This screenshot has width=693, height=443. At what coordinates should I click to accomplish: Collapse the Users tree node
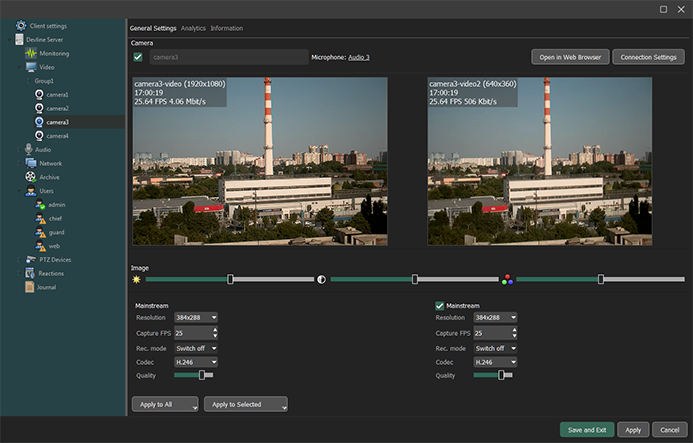click(x=19, y=191)
